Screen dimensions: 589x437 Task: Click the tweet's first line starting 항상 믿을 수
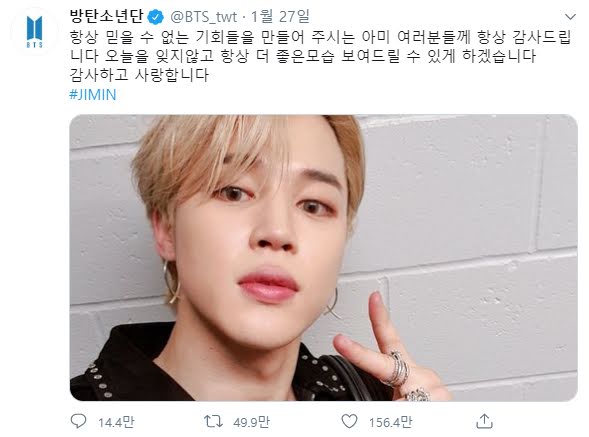320,37
